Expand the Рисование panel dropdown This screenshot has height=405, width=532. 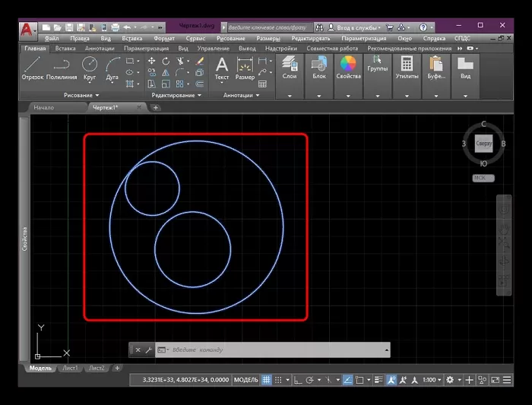coord(97,95)
